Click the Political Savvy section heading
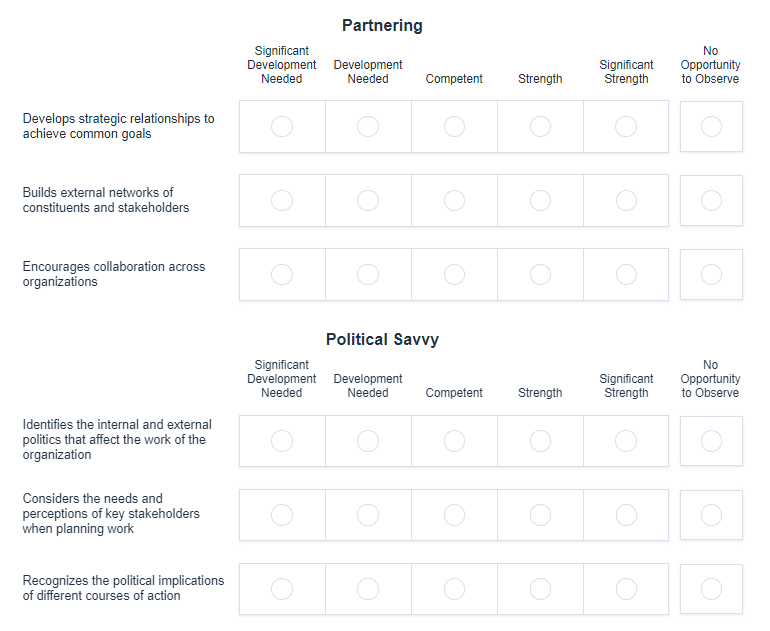 tap(382, 339)
